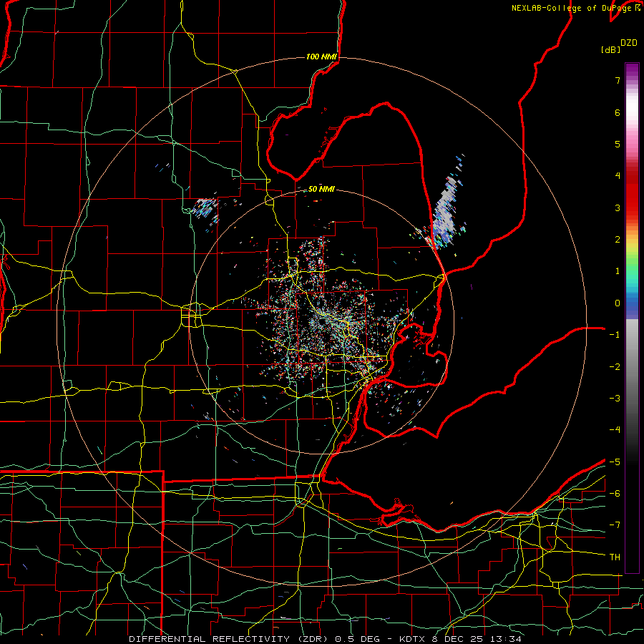Pick the purple band at the color bar top

[x=632, y=71]
